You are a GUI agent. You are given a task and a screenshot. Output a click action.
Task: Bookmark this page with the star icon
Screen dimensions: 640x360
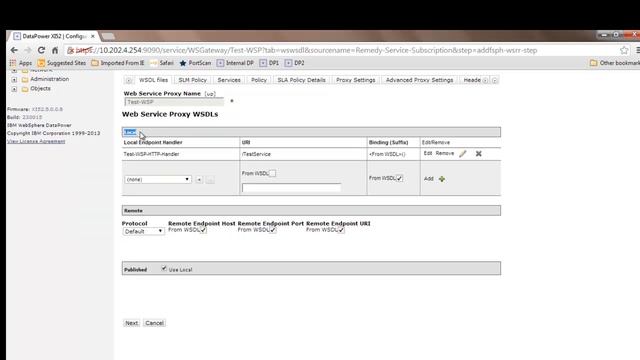click(x=624, y=50)
